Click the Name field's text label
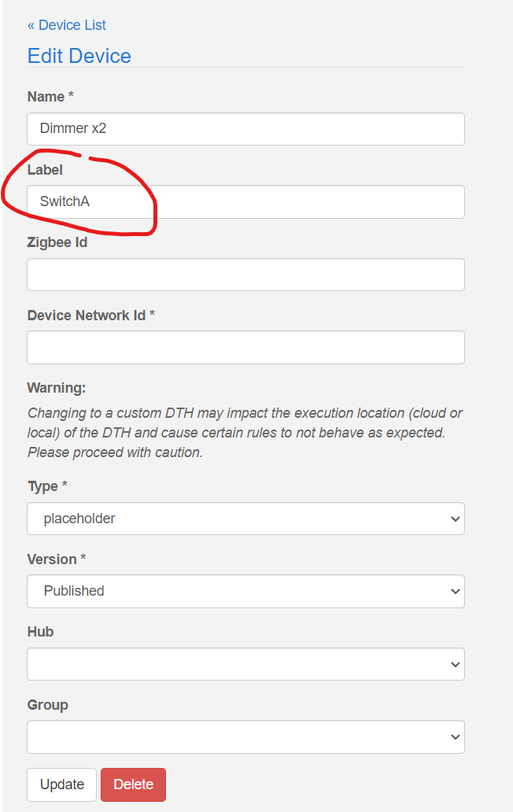The height and width of the screenshot is (812, 513). tap(46, 97)
